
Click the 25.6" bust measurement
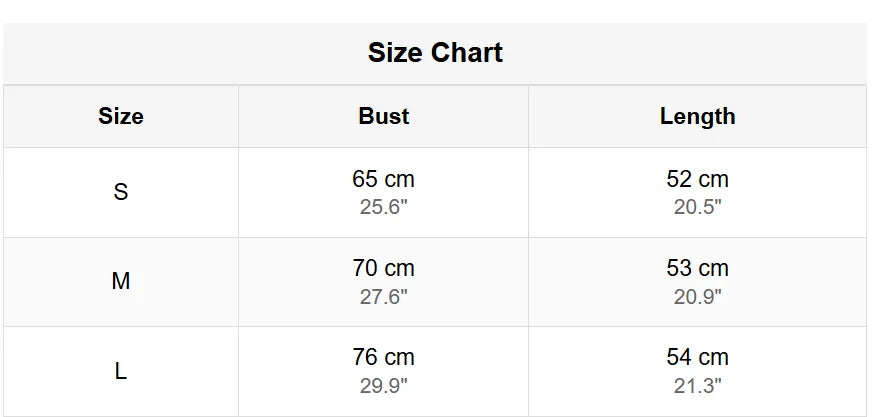coord(384,207)
